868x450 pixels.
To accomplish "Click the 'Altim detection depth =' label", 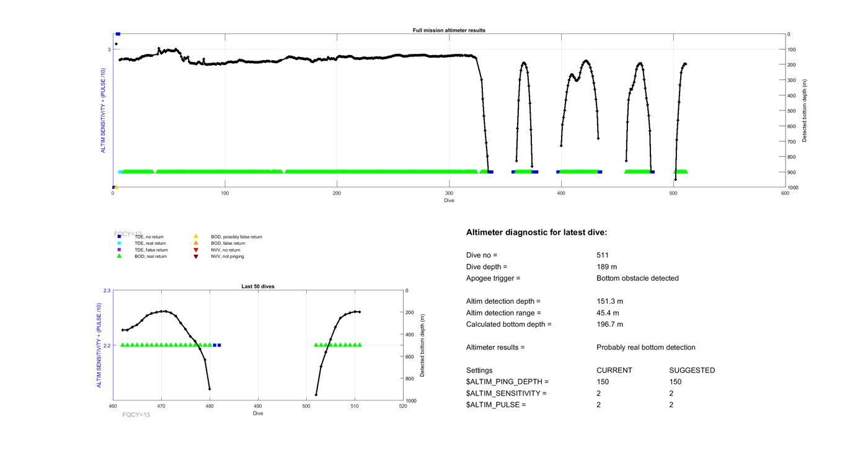I will pos(503,301).
